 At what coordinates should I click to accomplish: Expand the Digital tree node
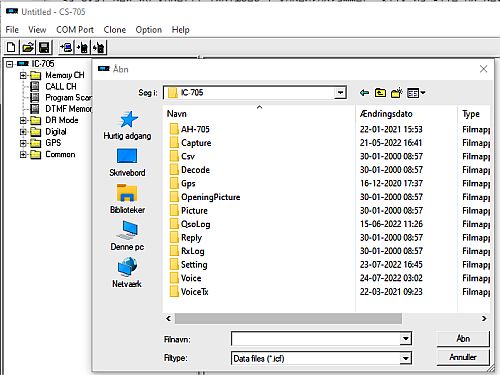pyautogui.click(x=23, y=132)
